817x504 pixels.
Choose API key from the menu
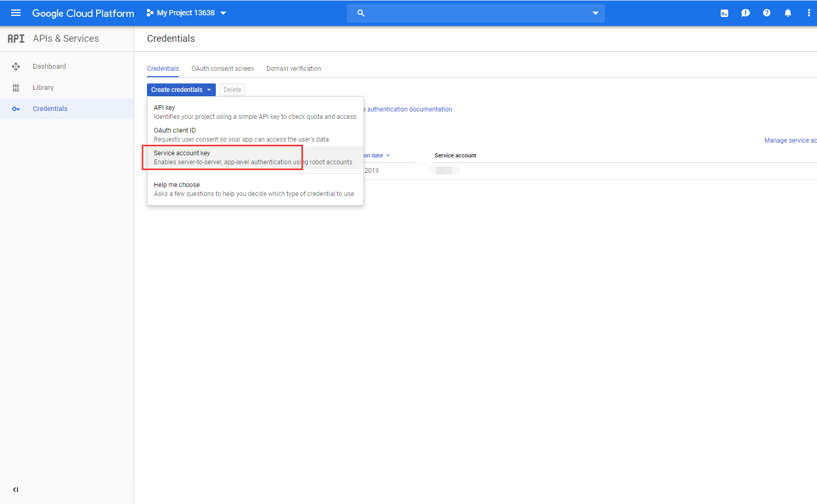pos(255,112)
